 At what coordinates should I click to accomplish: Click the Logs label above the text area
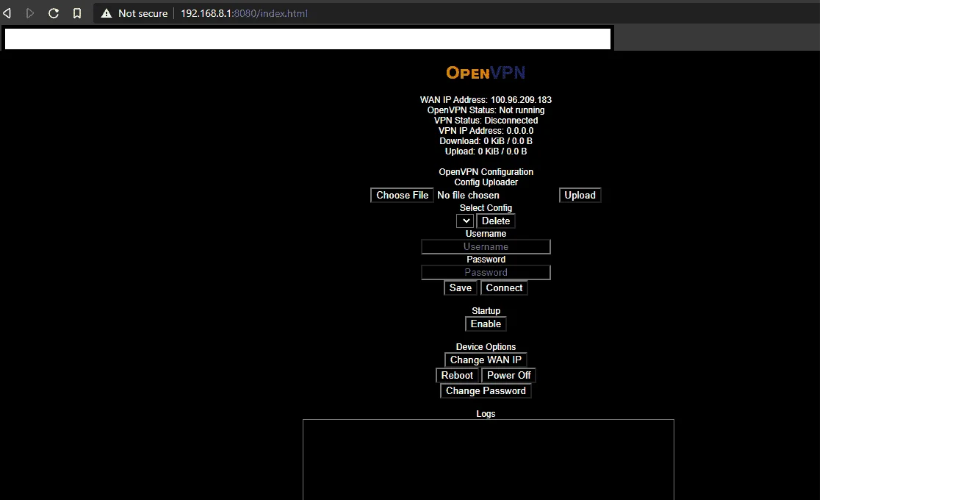(486, 414)
